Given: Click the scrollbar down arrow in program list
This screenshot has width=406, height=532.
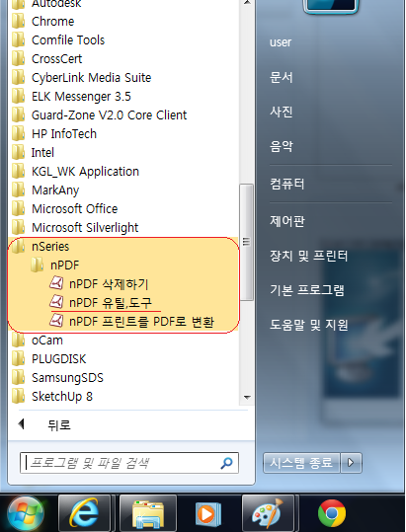Looking at the screenshot, I should pos(247,398).
